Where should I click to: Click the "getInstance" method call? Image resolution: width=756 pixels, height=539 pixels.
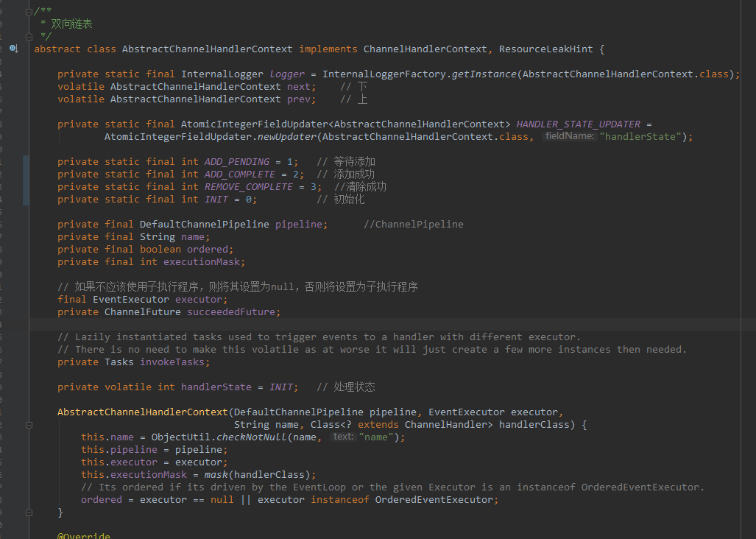click(484, 74)
